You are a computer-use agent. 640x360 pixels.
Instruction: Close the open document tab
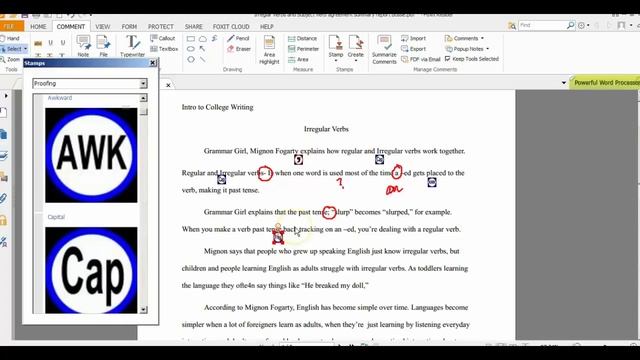click(168, 85)
